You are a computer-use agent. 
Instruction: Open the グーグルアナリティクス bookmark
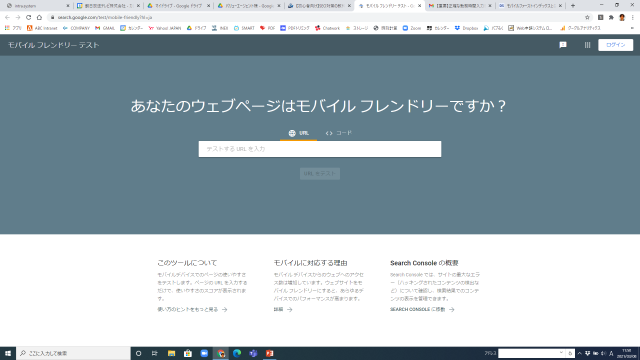click(580, 28)
